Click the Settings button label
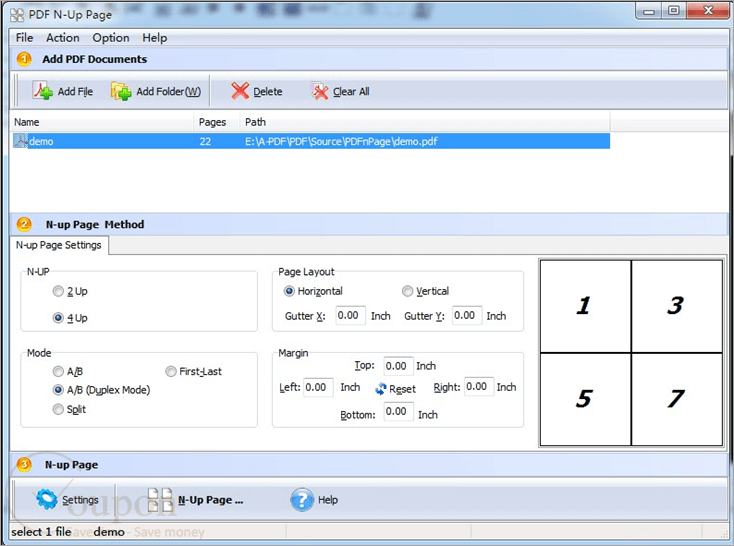 click(81, 500)
